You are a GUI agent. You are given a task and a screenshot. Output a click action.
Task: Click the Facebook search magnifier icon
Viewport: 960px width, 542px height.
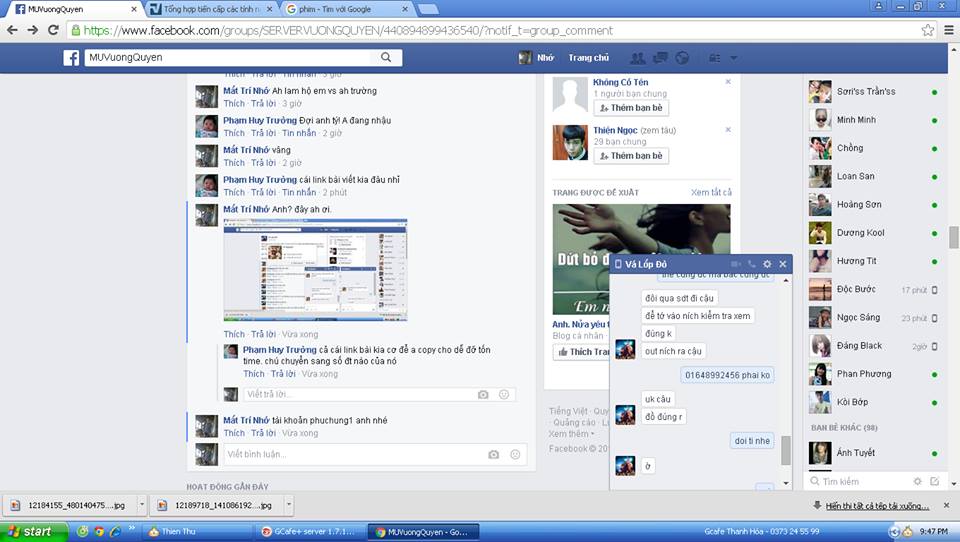coord(386,58)
